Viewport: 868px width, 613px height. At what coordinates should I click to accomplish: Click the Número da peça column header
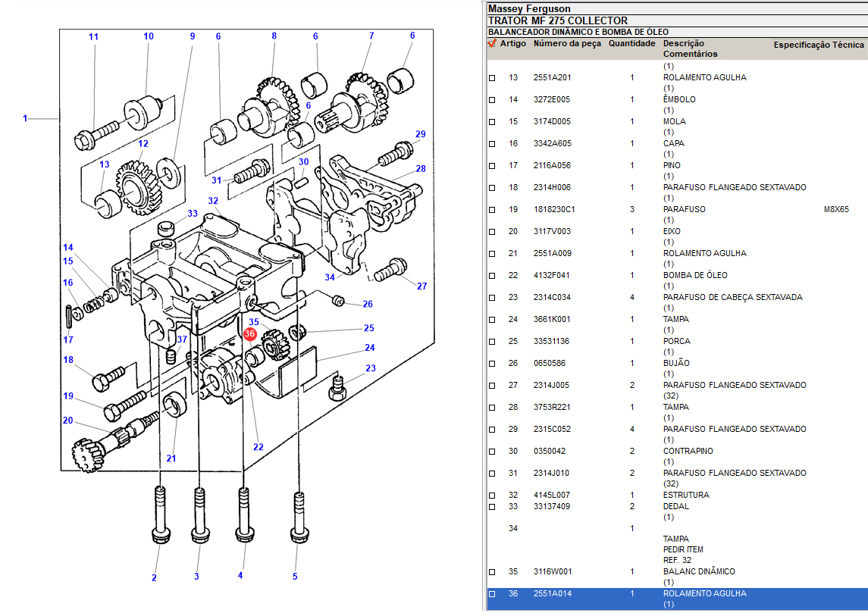tap(567, 44)
